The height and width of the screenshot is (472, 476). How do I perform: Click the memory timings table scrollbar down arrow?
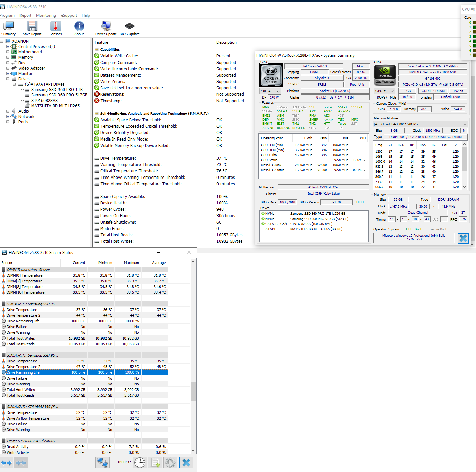coord(465,187)
